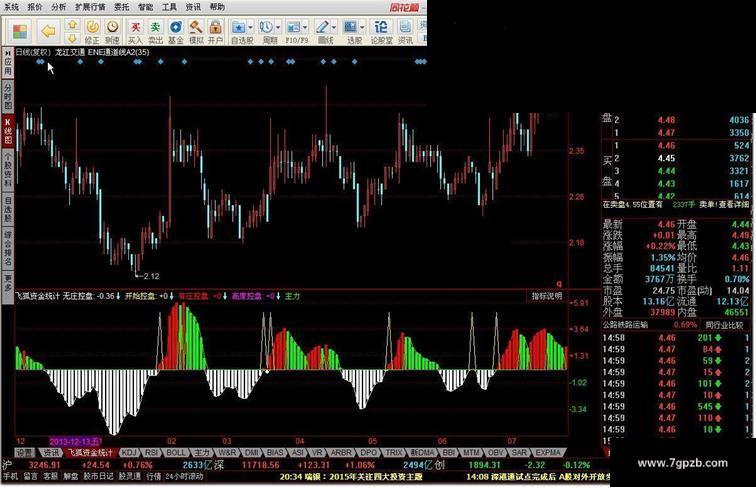Screen dimensions: 756x487
Task: Select the 画线 pencil tool
Action: (322, 27)
